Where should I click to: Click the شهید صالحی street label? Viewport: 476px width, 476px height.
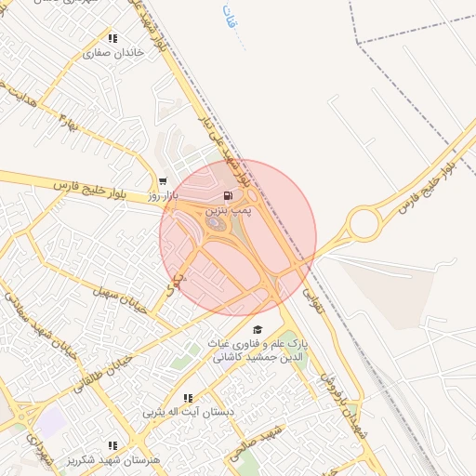click(256, 443)
